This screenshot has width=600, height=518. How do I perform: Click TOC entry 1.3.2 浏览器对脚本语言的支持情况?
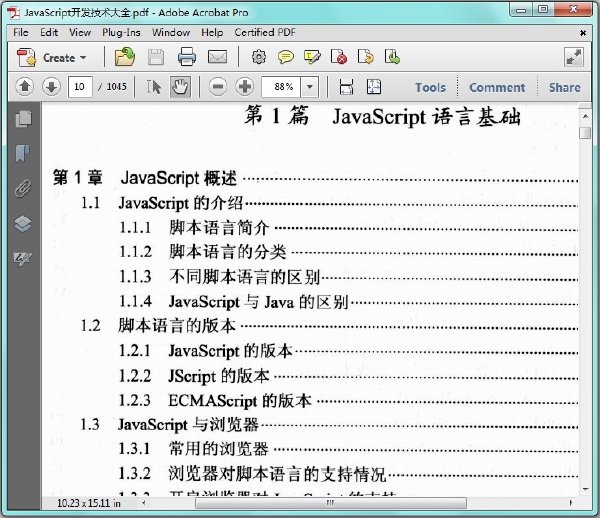tap(252, 474)
